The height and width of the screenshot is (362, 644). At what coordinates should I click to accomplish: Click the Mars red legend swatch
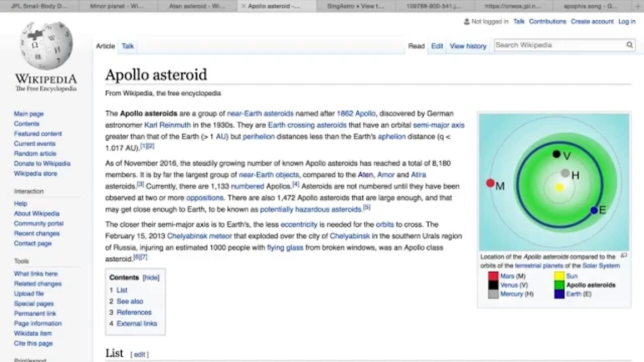tap(493, 276)
